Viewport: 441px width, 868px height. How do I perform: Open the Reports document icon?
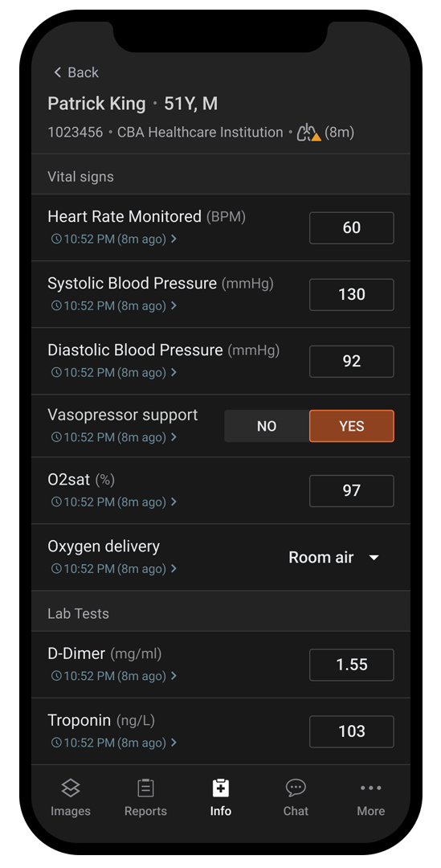(x=145, y=788)
